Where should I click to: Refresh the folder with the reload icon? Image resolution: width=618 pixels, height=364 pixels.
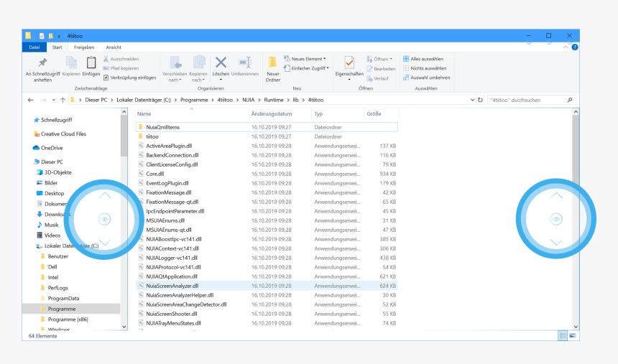(480, 100)
